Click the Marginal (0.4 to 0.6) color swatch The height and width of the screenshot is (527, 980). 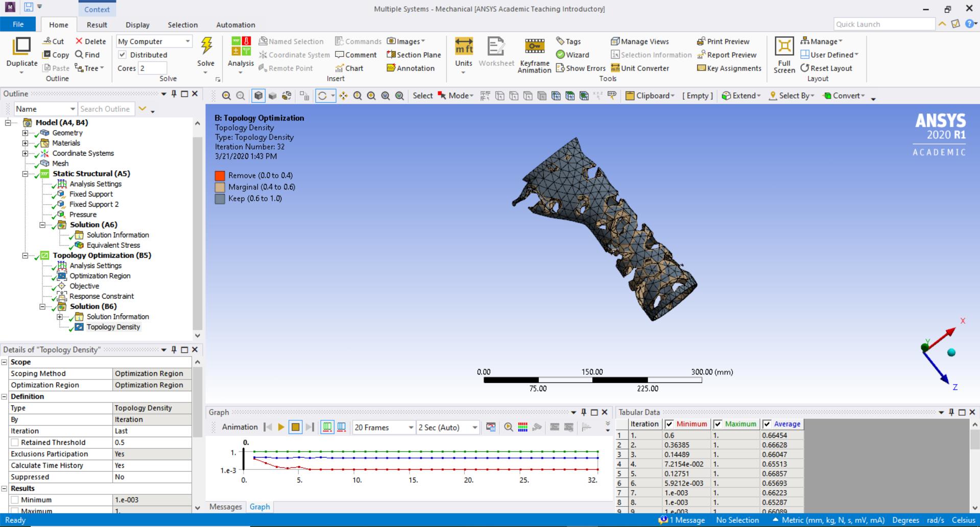tap(220, 187)
